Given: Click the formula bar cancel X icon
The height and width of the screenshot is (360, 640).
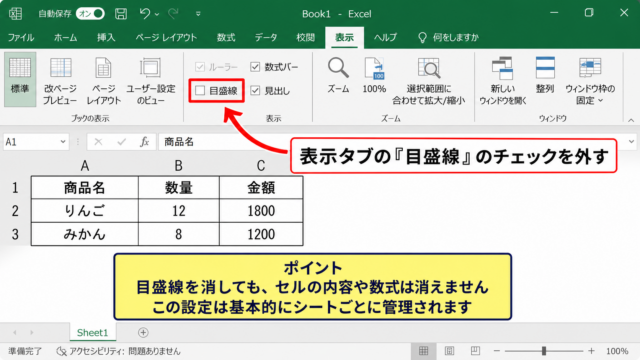Looking at the screenshot, I should coord(98,142).
